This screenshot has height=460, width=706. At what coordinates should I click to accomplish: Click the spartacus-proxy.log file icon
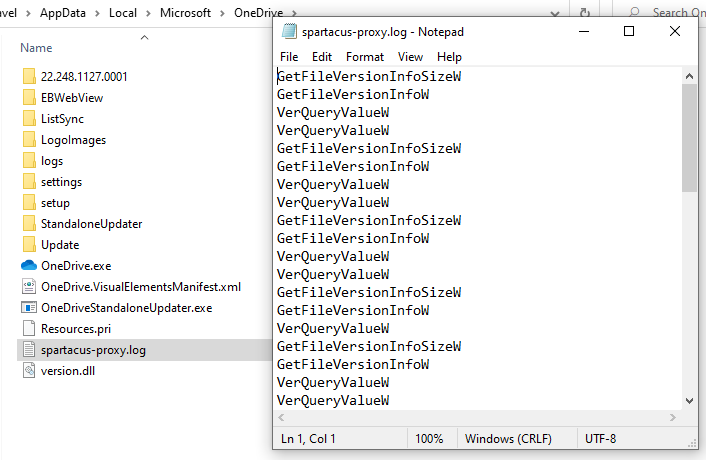(x=29, y=350)
